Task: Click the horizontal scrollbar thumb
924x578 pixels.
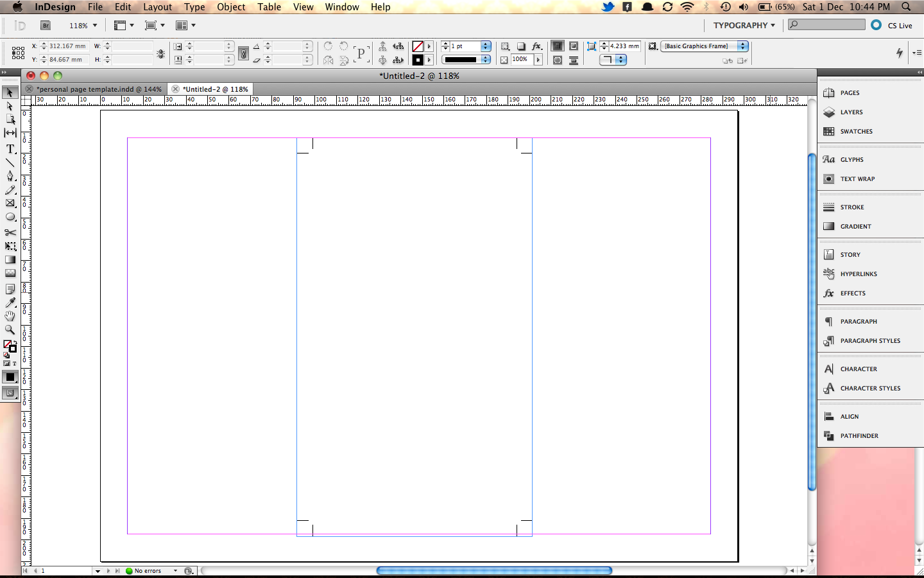Action: (494, 570)
